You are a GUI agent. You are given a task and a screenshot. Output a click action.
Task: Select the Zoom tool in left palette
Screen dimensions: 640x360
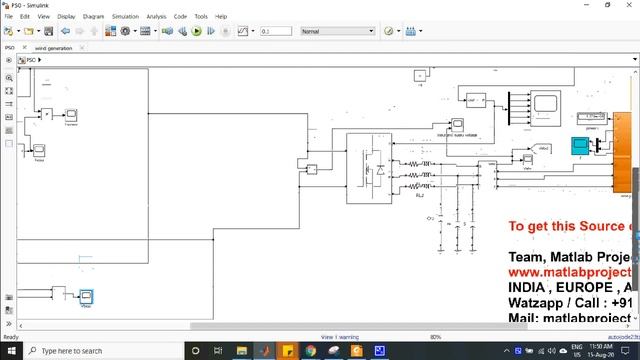pos(9,78)
